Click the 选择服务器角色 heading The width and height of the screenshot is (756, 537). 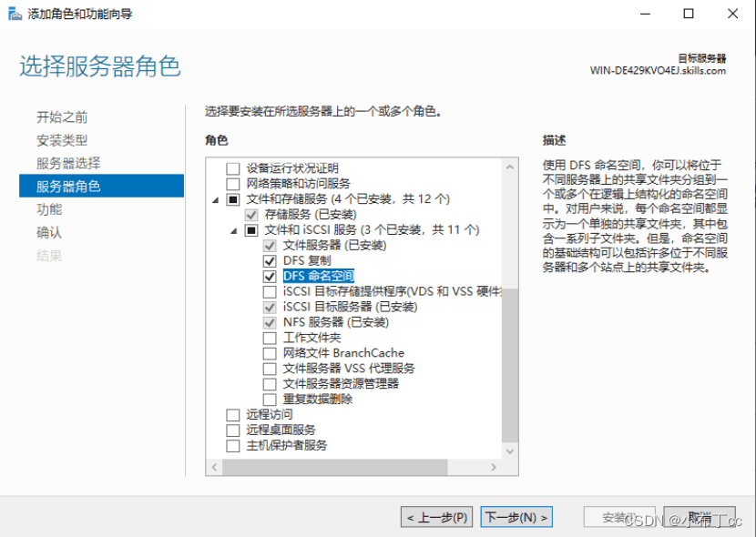(x=100, y=66)
